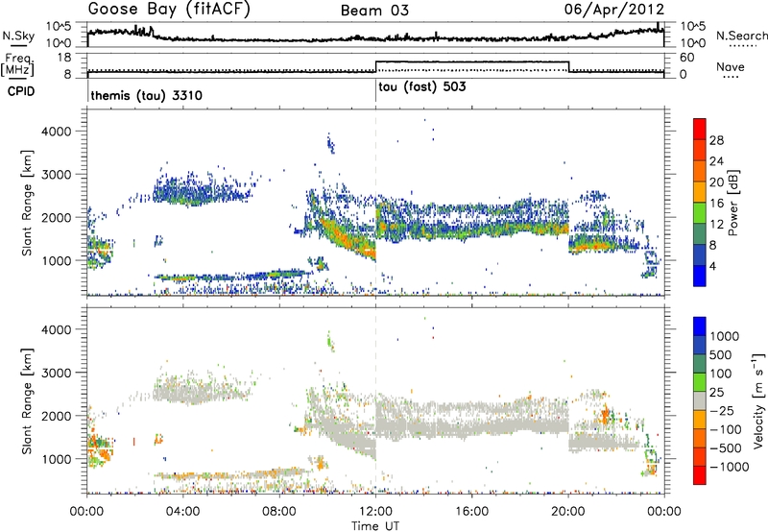Pick the red swatch below -1000 velocity
Viewport: 768px width, 532px height.
700,475
